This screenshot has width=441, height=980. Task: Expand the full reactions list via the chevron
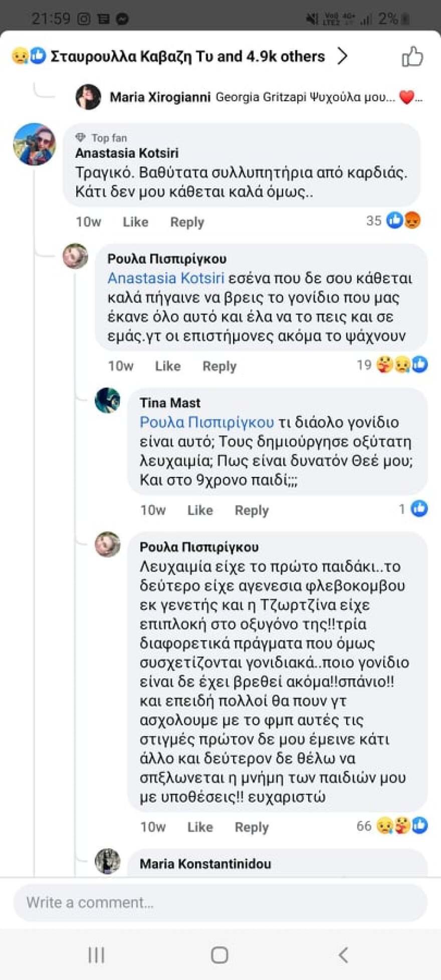tap(343, 57)
